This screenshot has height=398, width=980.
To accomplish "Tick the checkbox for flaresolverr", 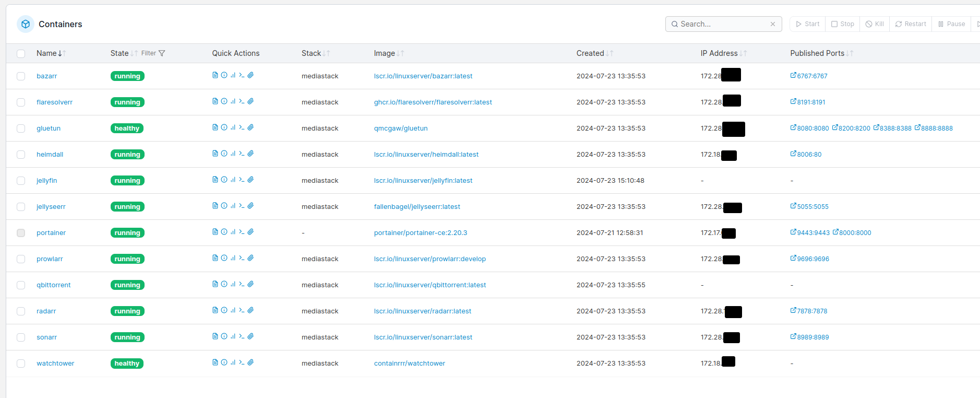I will click(x=21, y=102).
